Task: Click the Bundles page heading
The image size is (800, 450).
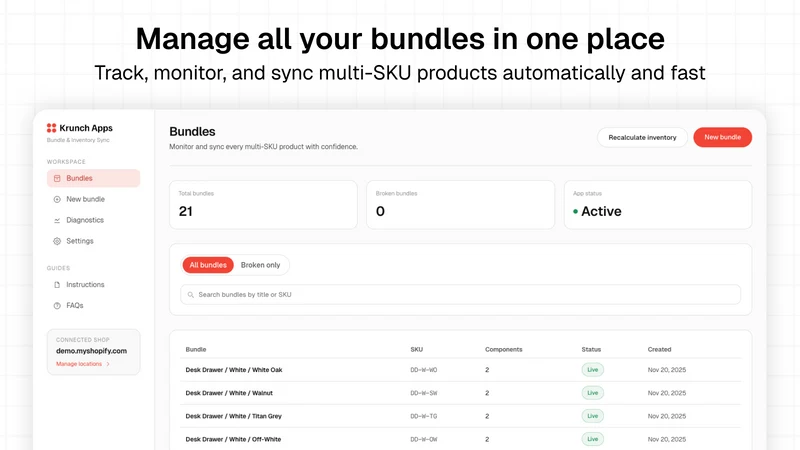Action: tap(192, 132)
